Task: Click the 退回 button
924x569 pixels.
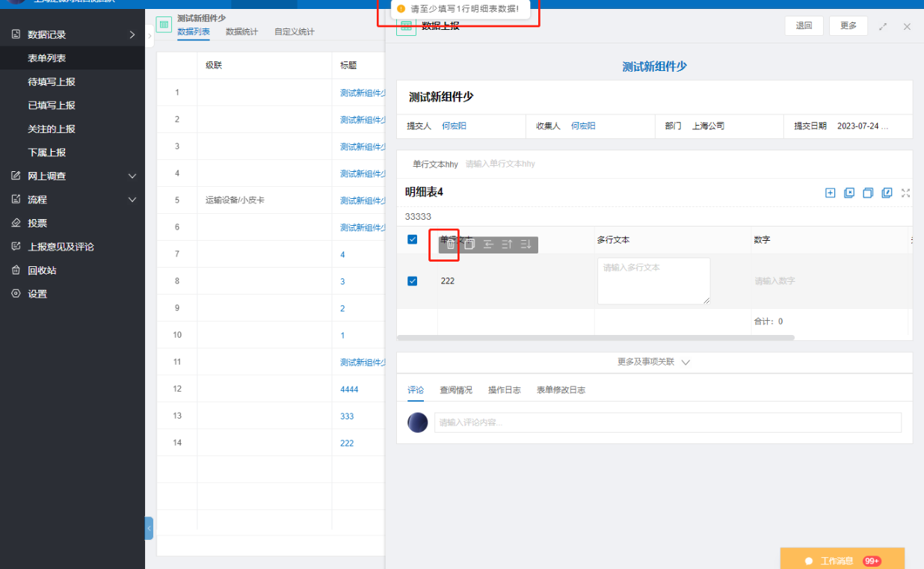Action: tap(804, 25)
